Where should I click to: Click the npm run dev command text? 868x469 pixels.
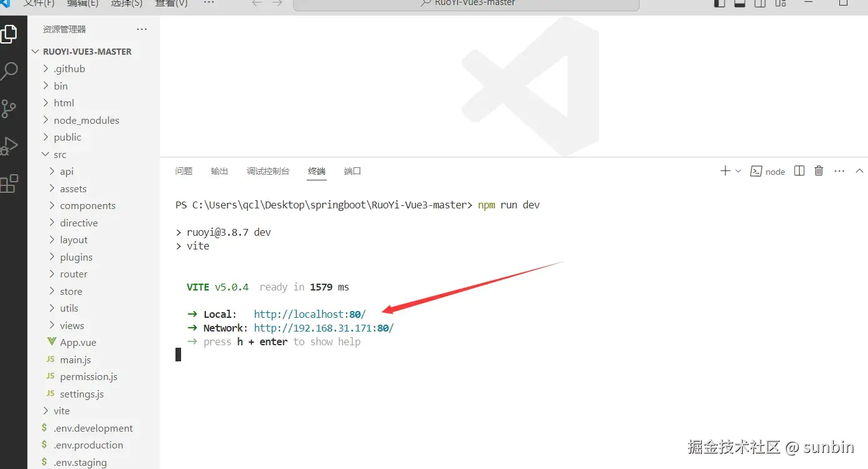pos(509,205)
